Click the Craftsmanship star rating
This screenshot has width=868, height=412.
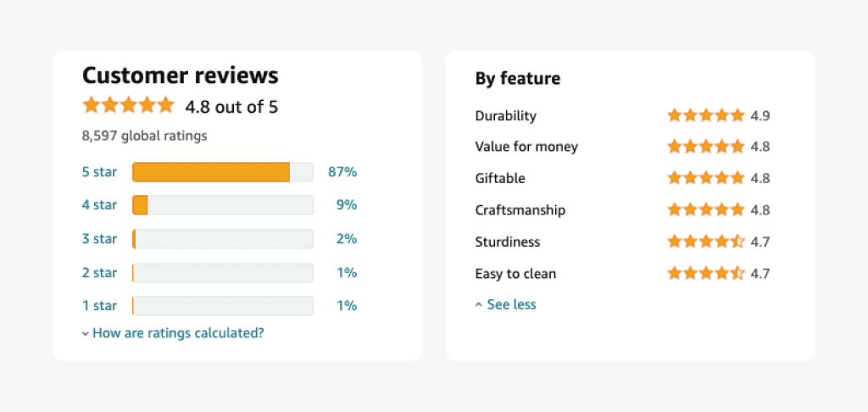click(x=706, y=210)
